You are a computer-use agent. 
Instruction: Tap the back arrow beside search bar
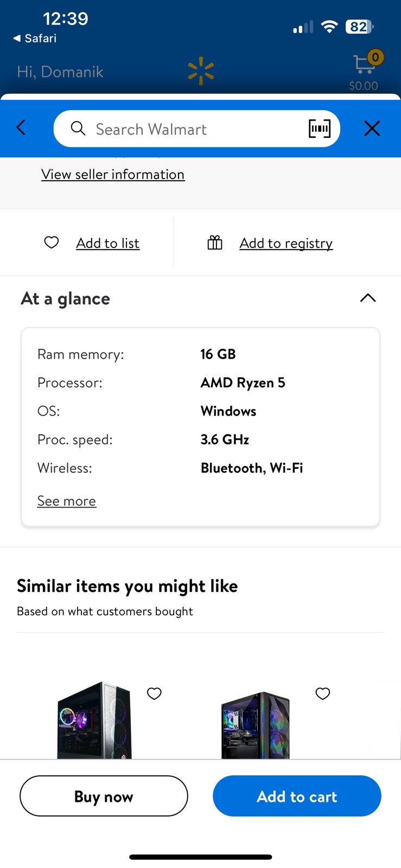click(x=21, y=128)
